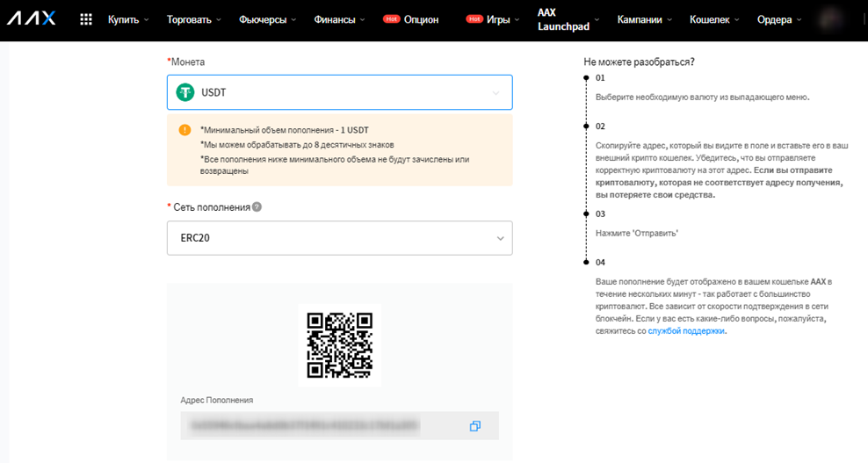Click the Нажмите 'Отправить' step text
Viewport: 868px width, 463px height.
637,233
